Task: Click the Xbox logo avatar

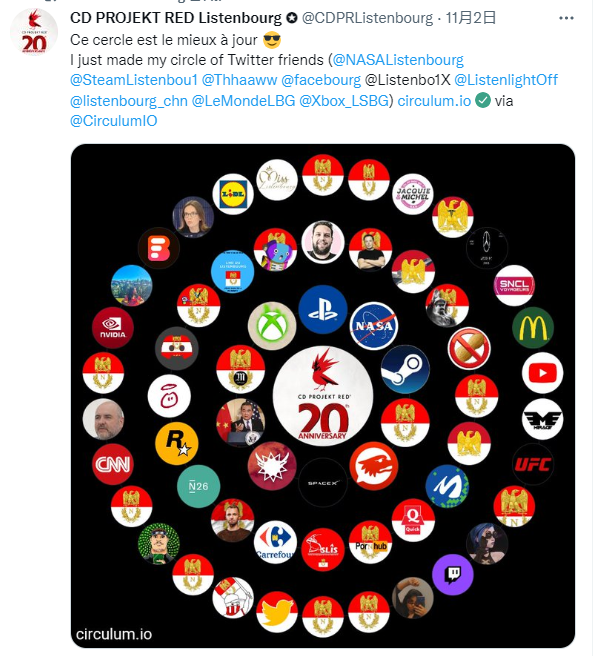Action: click(270, 324)
